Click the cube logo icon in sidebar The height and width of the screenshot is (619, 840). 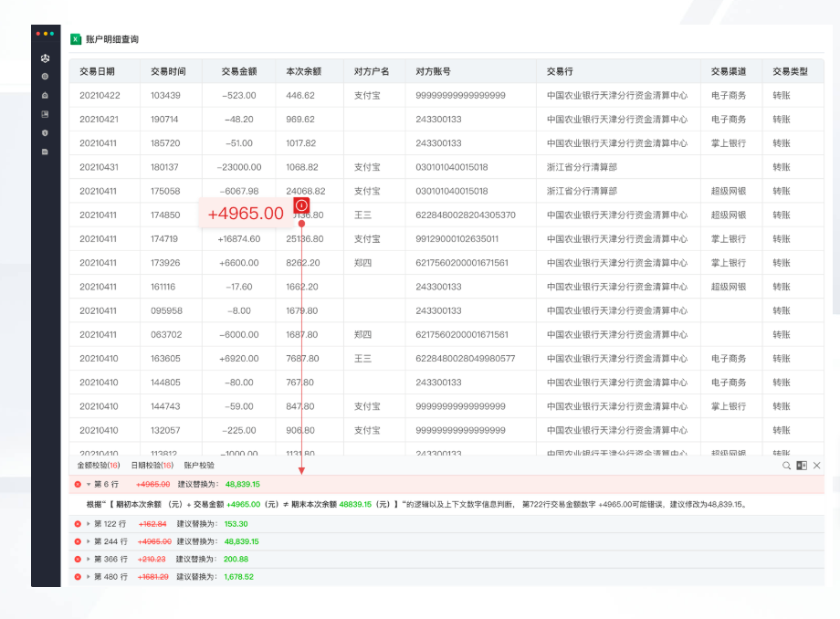[x=46, y=58]
